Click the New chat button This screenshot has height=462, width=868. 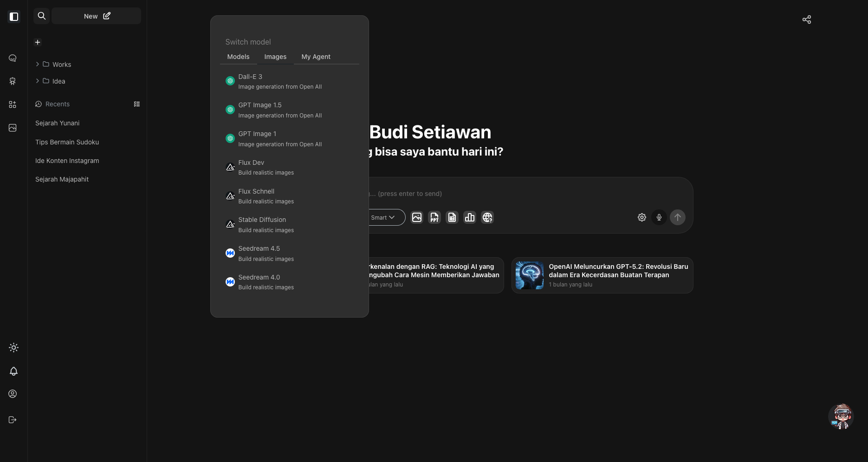point(97,16)
